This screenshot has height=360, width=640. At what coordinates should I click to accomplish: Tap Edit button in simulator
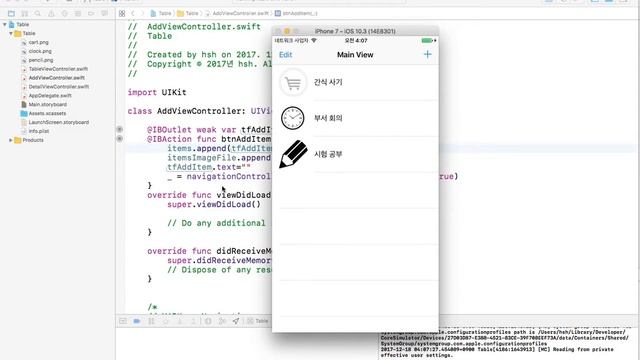pos(285,55)
